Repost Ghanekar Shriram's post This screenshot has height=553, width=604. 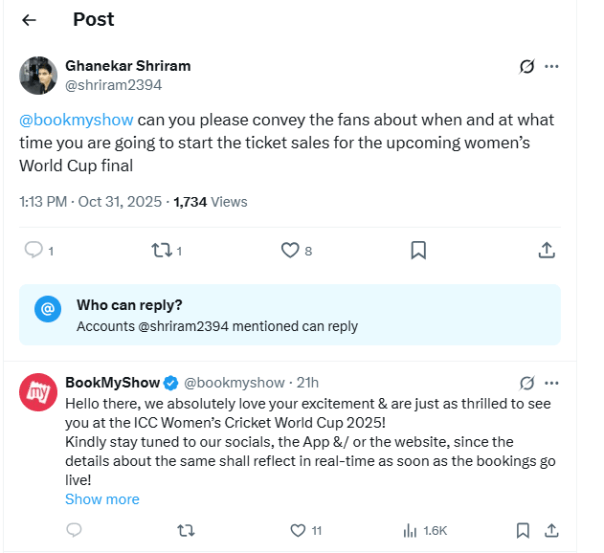click(x=160, y=250)
